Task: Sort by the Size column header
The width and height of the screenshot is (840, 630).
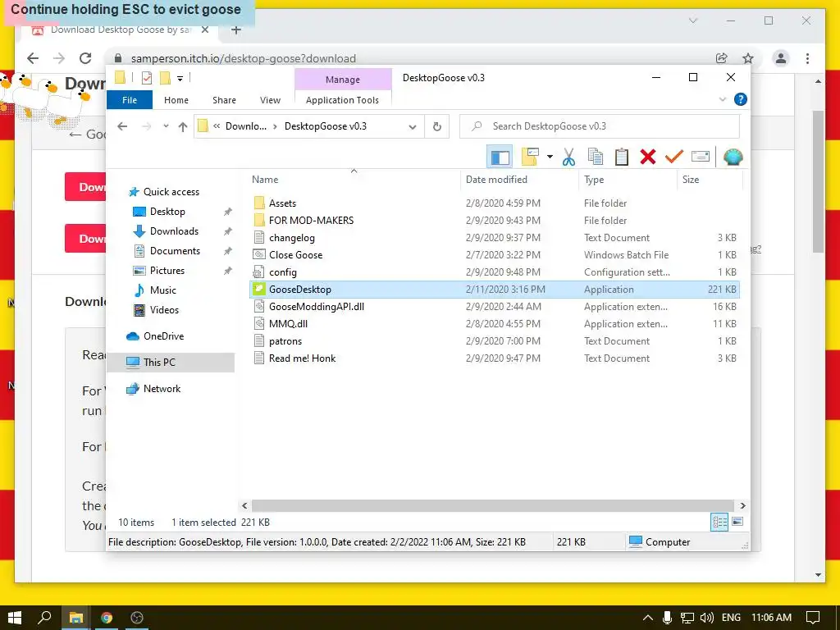Action: point(710,180)
